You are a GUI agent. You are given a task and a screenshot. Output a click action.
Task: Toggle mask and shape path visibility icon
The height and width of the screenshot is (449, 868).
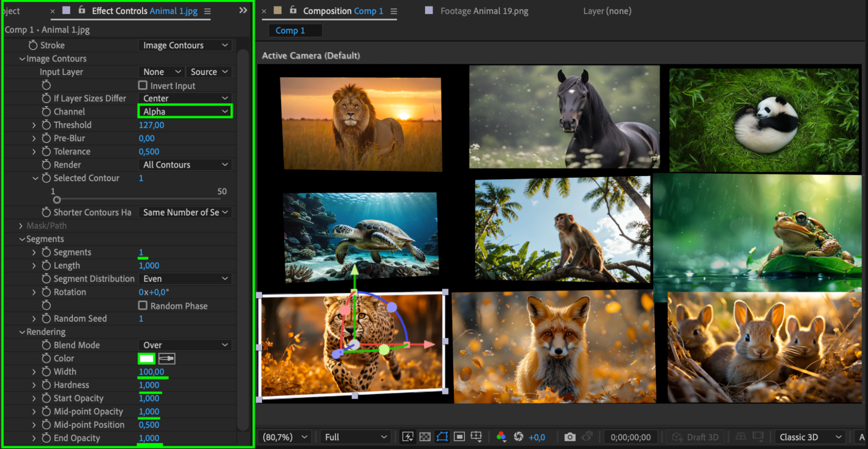pyautogui.click(x=442, y=437)
